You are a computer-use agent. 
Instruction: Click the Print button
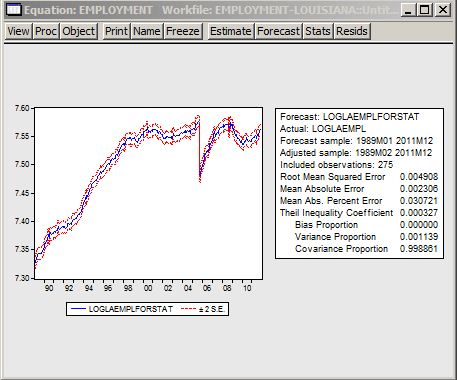tap(116, 31)
